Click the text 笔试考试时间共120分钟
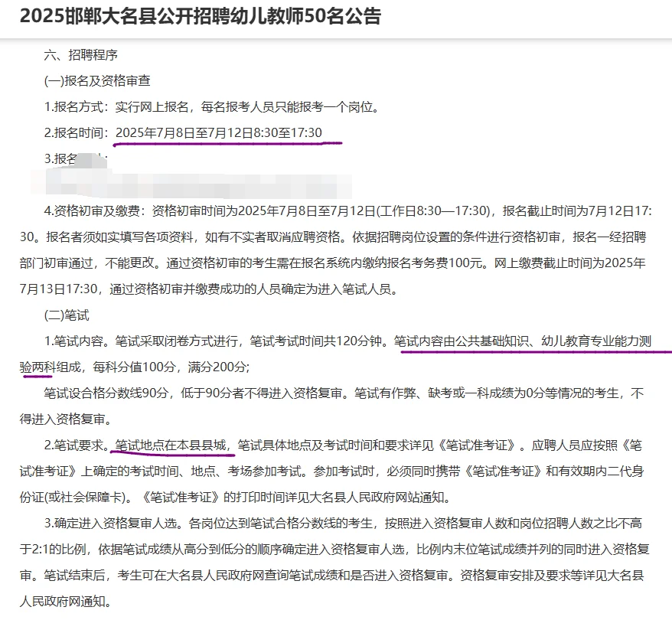 [x=315, y=341]
